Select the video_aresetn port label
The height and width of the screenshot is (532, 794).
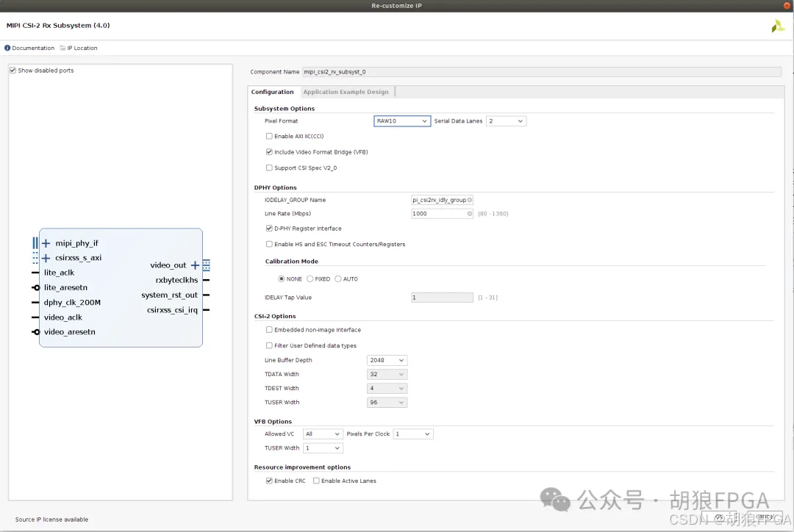[69, 332]
